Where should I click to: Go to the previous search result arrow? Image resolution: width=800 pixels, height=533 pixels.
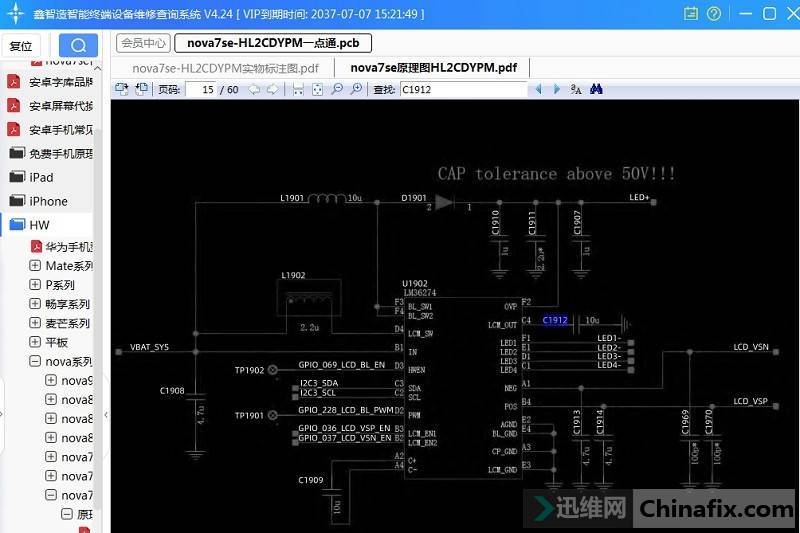(x=539, y=89)
